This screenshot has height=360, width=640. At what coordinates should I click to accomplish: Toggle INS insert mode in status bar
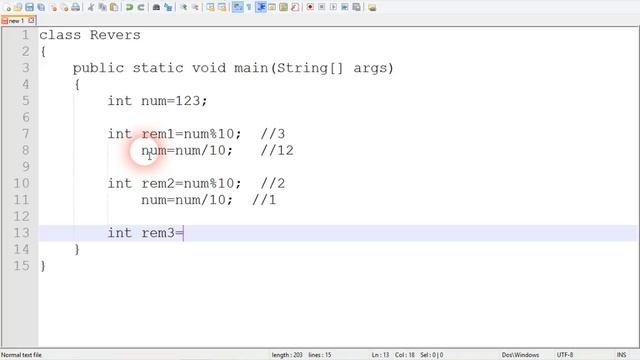[621, 355]
